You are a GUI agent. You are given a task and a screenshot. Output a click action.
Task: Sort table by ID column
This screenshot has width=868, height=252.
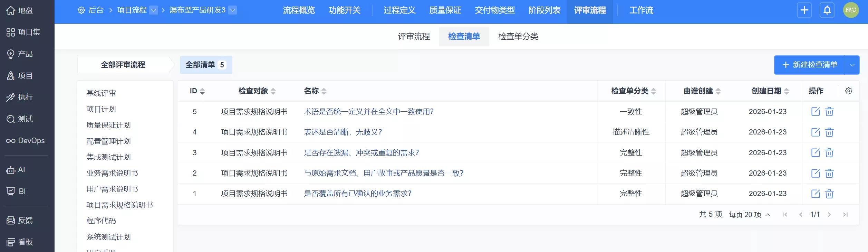pos(197,91)
